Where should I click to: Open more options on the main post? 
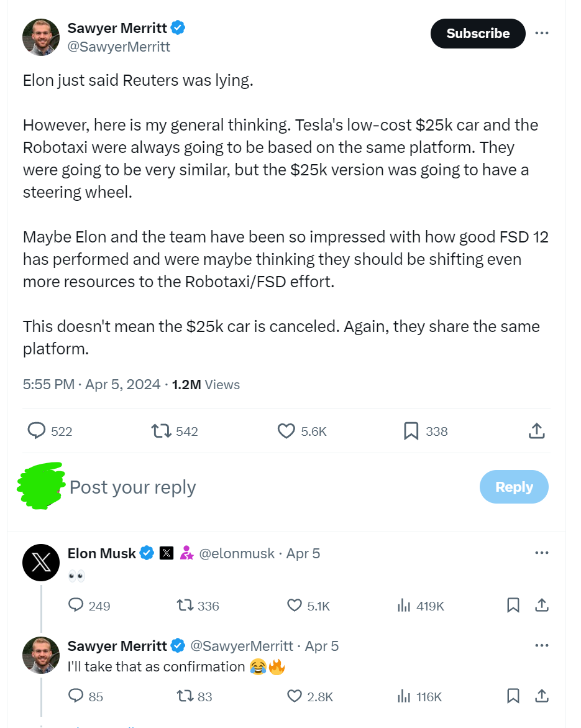pos(542,33)
